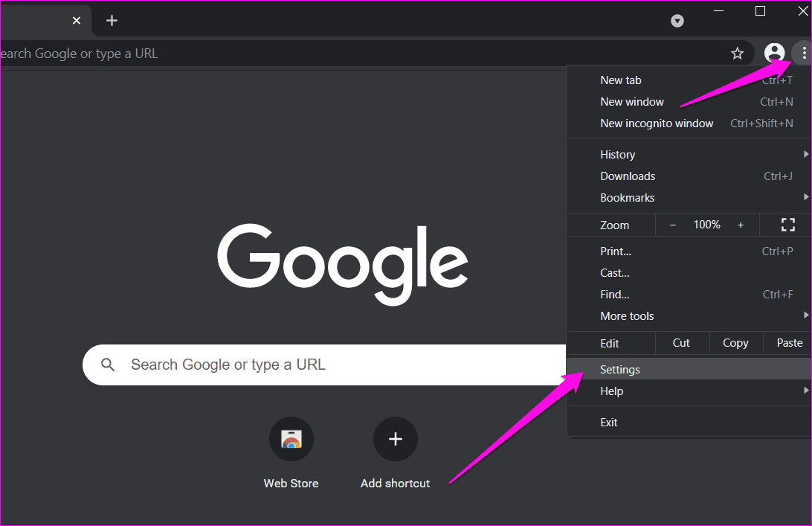Toggle fullscreen mode icon in Zoom row
Viewport: 812px width, 526px height.
787,225
